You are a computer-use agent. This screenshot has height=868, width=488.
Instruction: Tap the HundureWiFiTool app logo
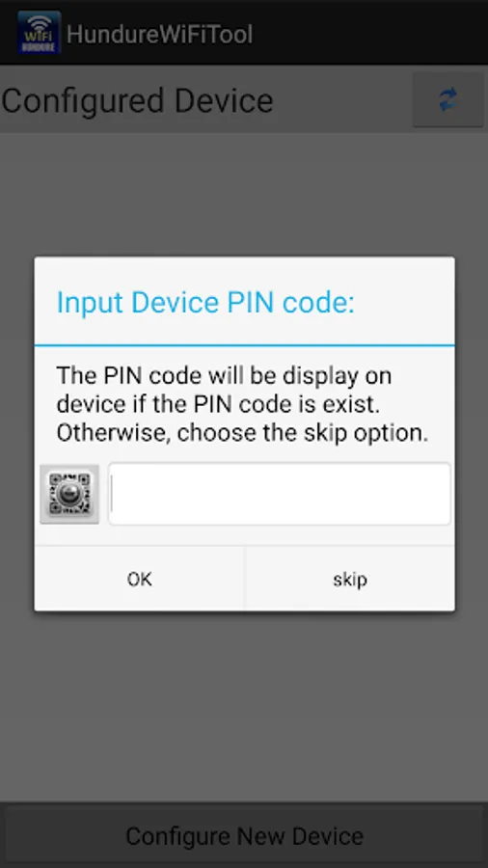point(39,33)
